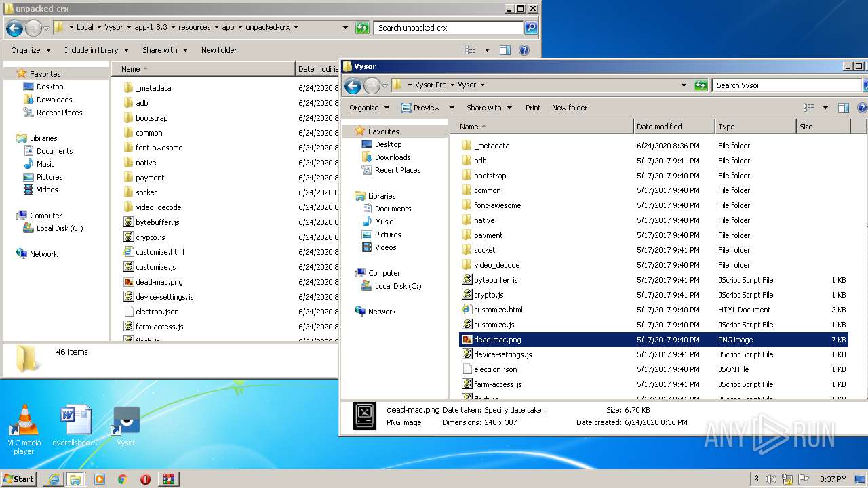Open Organize dropdown in unpacked-crx window
This screenshot has height=488, width=868.
pos(31,50)
